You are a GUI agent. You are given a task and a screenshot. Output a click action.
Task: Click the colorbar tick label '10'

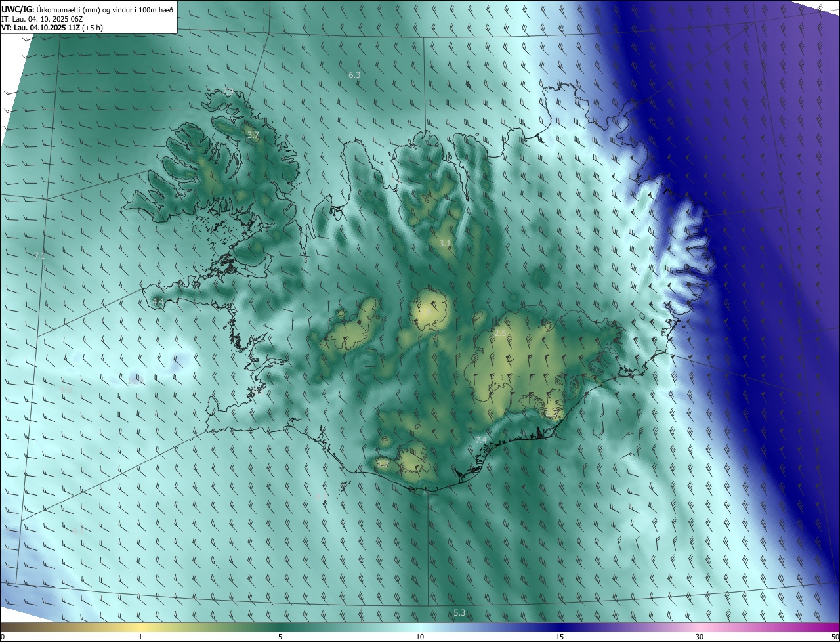[420, 637]
